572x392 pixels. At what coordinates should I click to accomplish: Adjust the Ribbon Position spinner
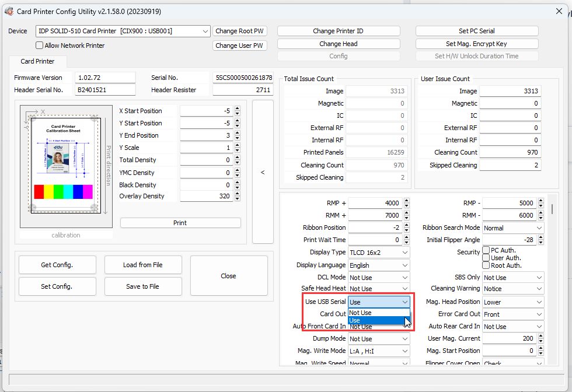[407, 228]
